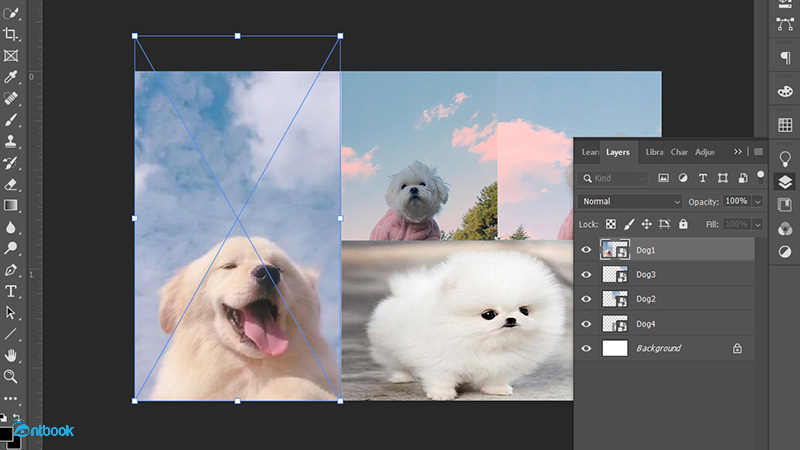Select the Gradient tool
This screenshot has height=450, width=800.
click(x=11, y=206)
